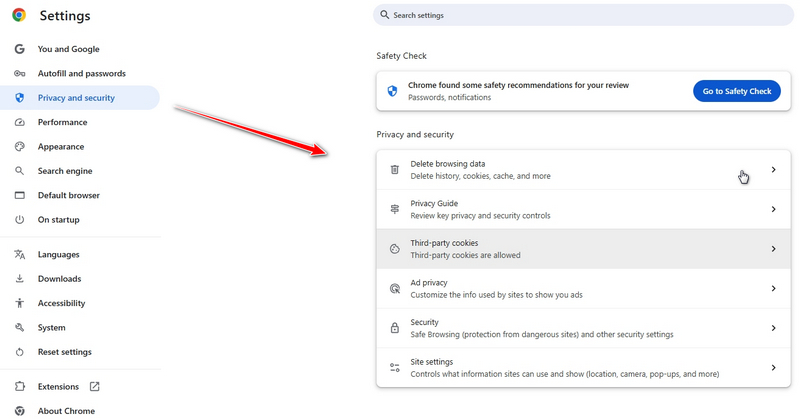Click the On startup power icon
800x419 pixels.
tap(19, 220)
